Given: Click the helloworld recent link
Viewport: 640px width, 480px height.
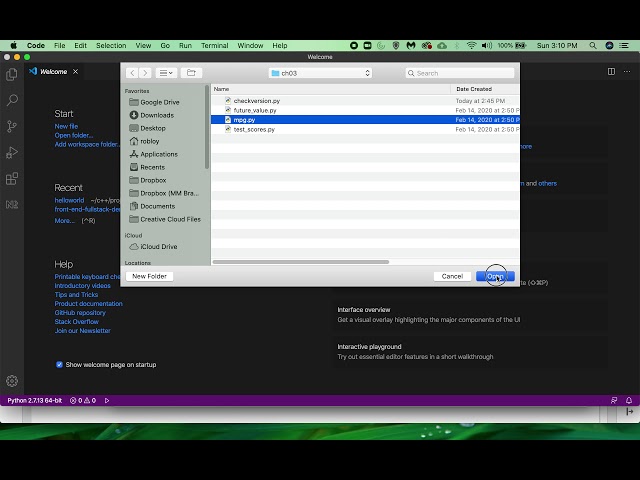Looking at the screenshot, I should (x=69, y=200).
